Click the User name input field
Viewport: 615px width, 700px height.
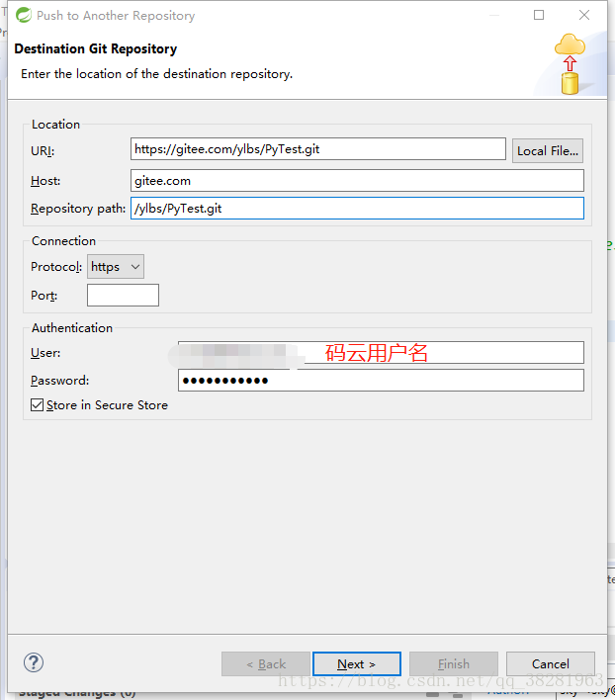point(381,353)
